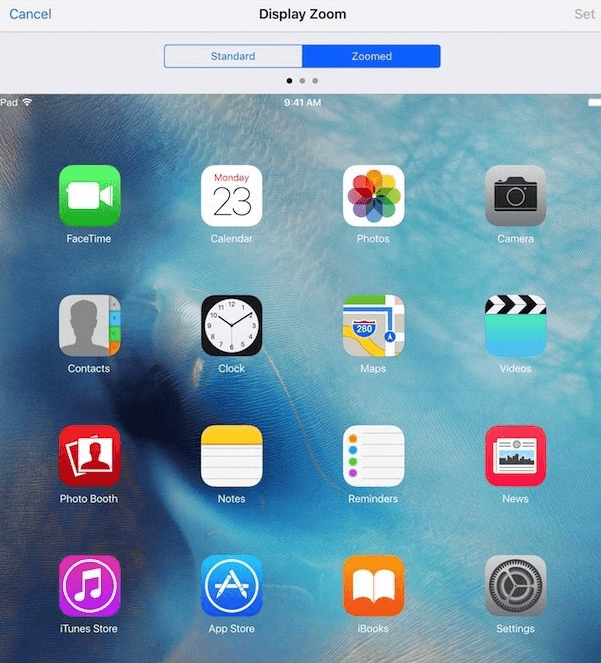Go to the second preview page dot

(302, 81)
